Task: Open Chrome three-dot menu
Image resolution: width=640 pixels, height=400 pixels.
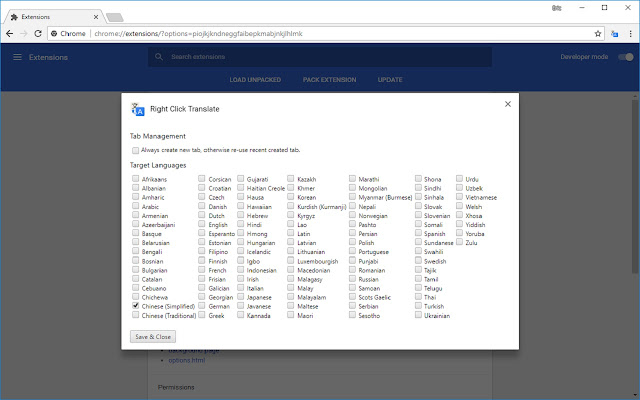Action: [x=630, y=33]
